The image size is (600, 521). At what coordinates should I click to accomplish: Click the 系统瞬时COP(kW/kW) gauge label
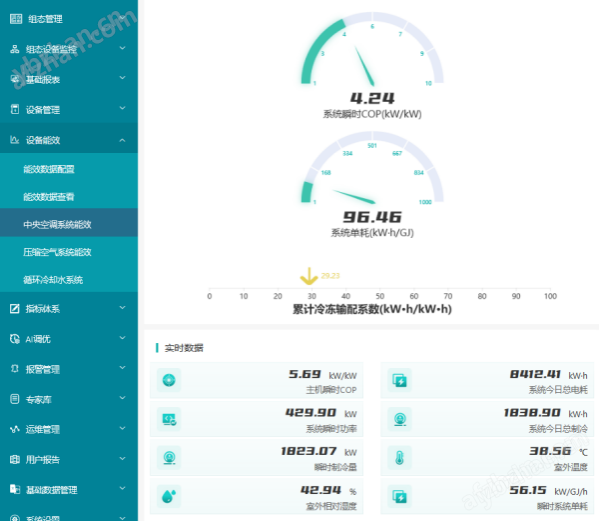point(372,114)
